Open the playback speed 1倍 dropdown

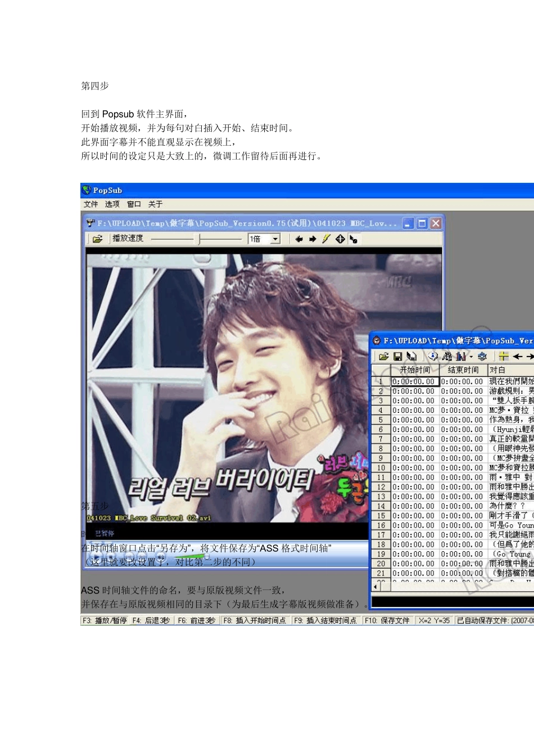tap(275, 239)
